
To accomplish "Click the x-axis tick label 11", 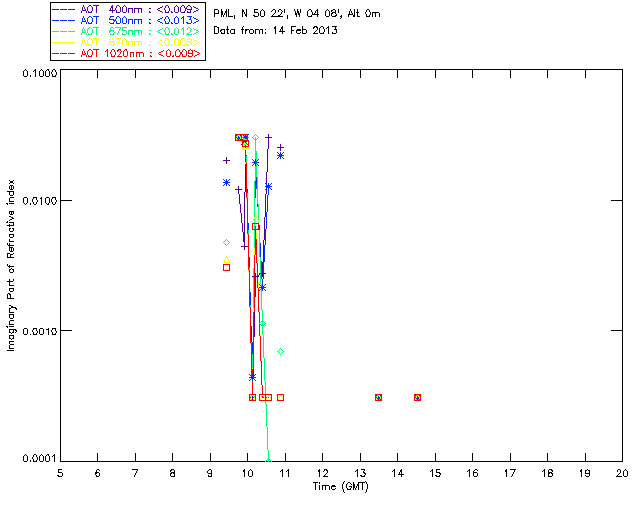I will click(285, 473).
